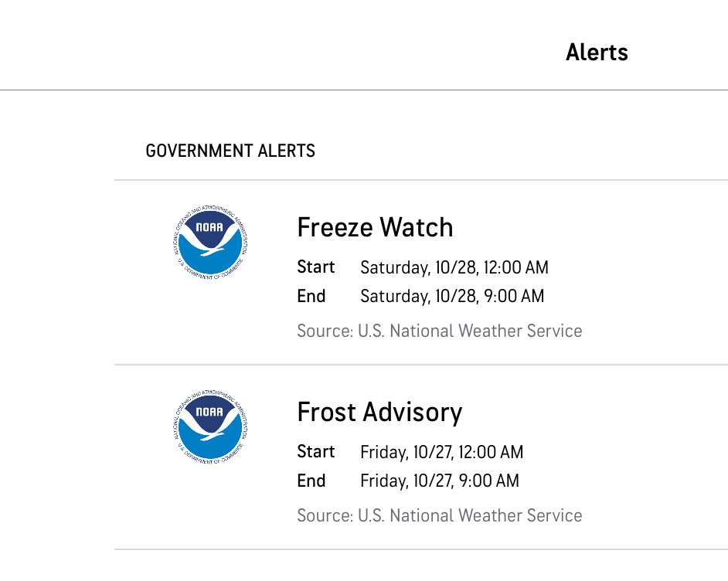Click the Start label in Freeze Watch
The width and height of the screenshot is (728, 581).
pos(316,267)
